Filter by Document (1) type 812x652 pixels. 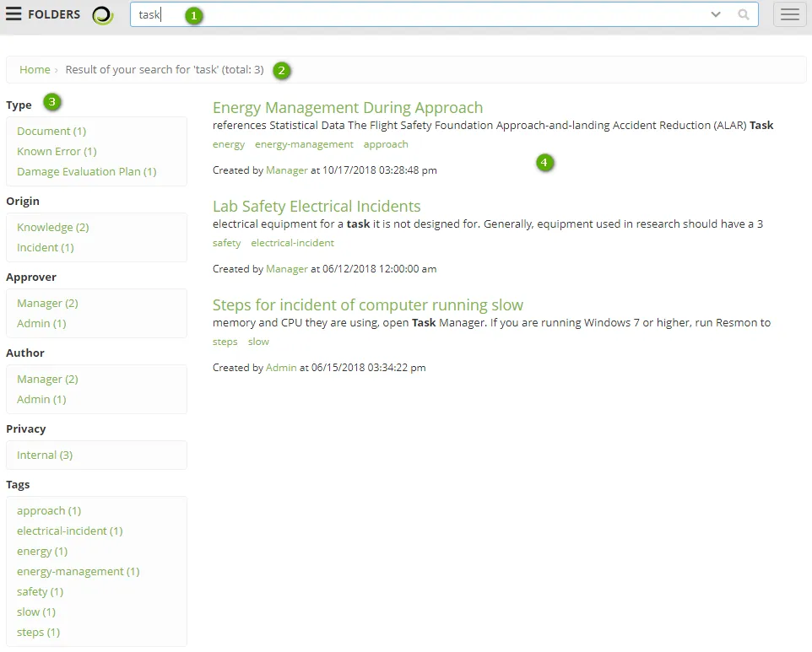51,131
